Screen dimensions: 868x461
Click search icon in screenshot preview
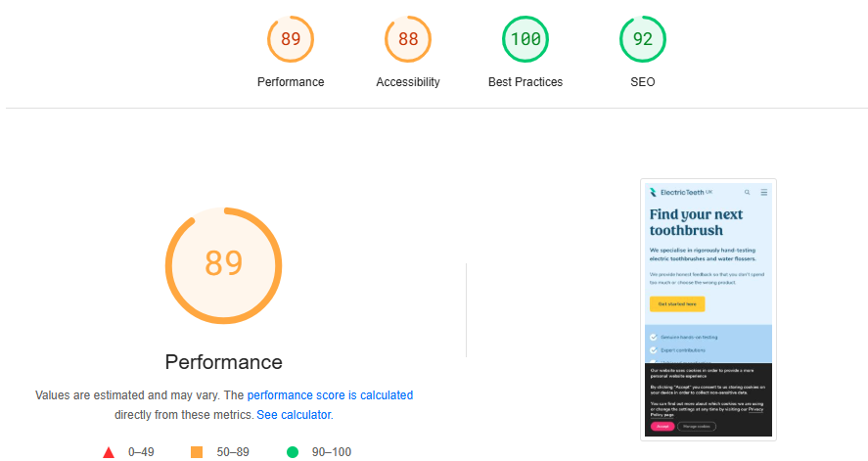[x=748, y=193]
